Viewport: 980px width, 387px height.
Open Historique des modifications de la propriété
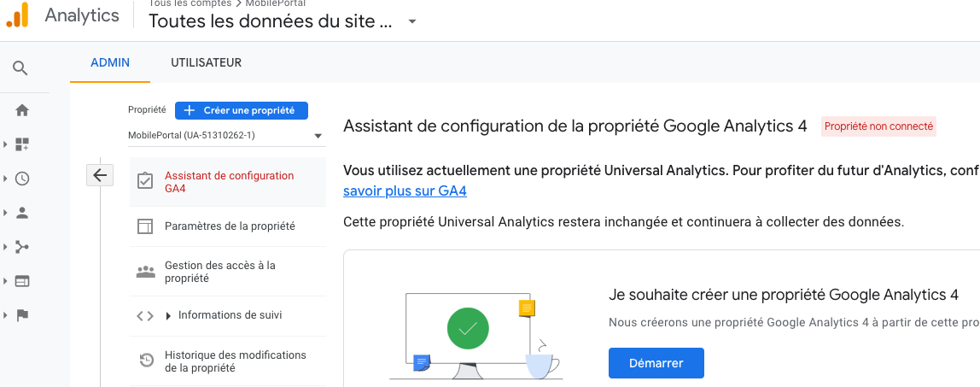(x=235, y=361)
